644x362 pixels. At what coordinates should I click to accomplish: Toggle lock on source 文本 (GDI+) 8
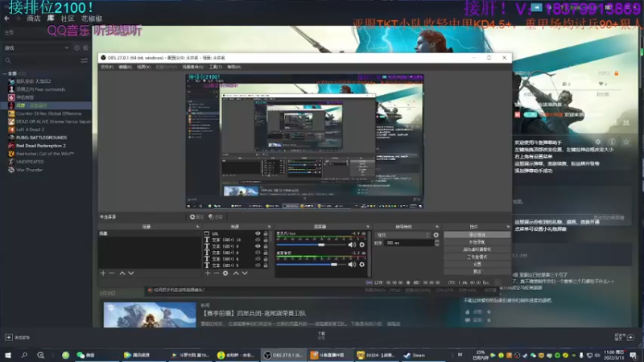266,253
